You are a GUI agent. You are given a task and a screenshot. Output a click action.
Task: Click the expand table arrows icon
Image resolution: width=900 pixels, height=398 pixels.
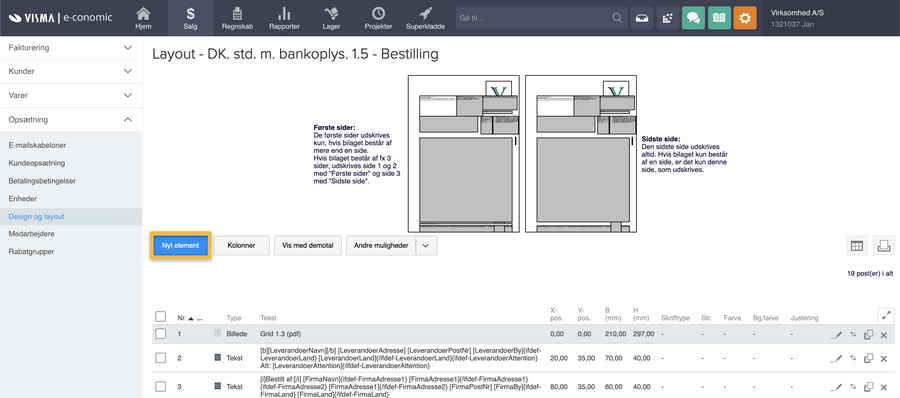point(886,315)
